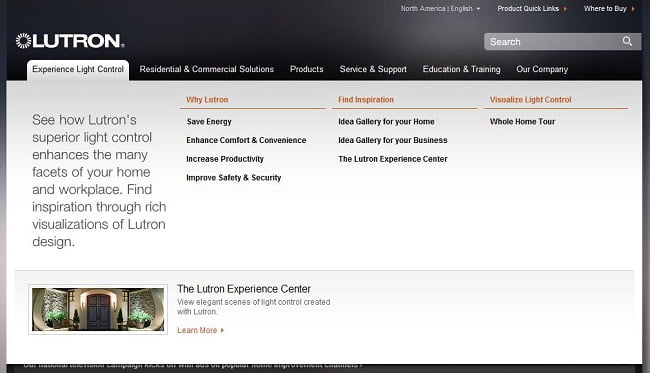Open The Lutron Experience Center menu link
This screenshot has width=650, height=373.
(393, 159)
